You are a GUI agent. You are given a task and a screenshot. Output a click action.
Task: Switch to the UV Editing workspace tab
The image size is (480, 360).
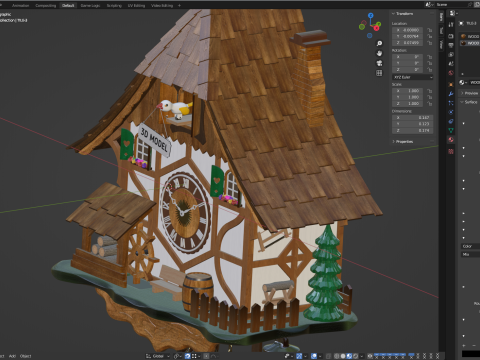[136, 5]
